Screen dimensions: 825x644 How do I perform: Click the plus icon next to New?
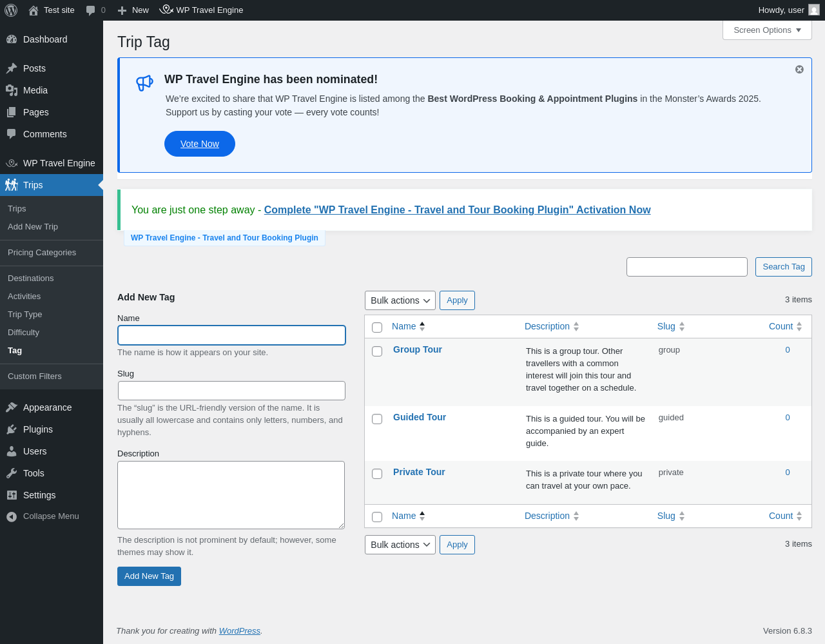point(122,10)
